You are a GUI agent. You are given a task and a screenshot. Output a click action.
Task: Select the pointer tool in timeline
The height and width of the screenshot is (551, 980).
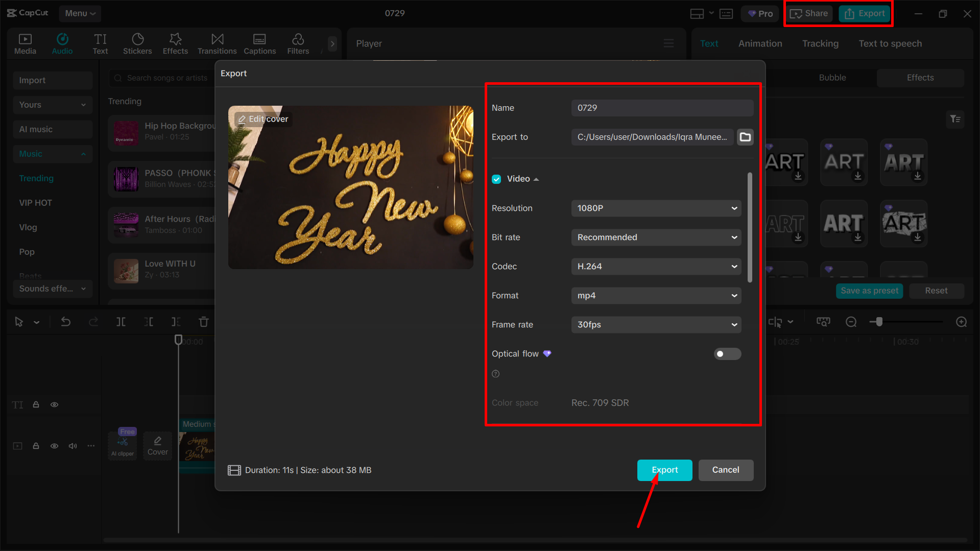19,322
